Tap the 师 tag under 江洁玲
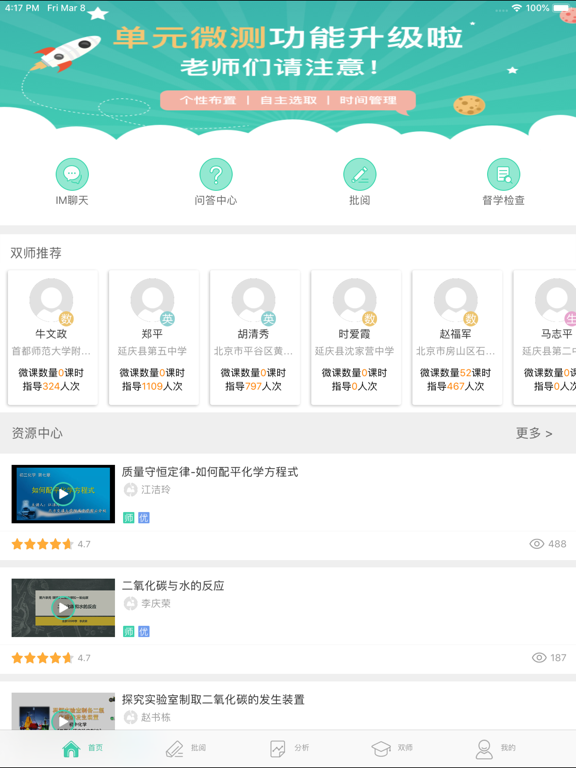 click(128, 518)
